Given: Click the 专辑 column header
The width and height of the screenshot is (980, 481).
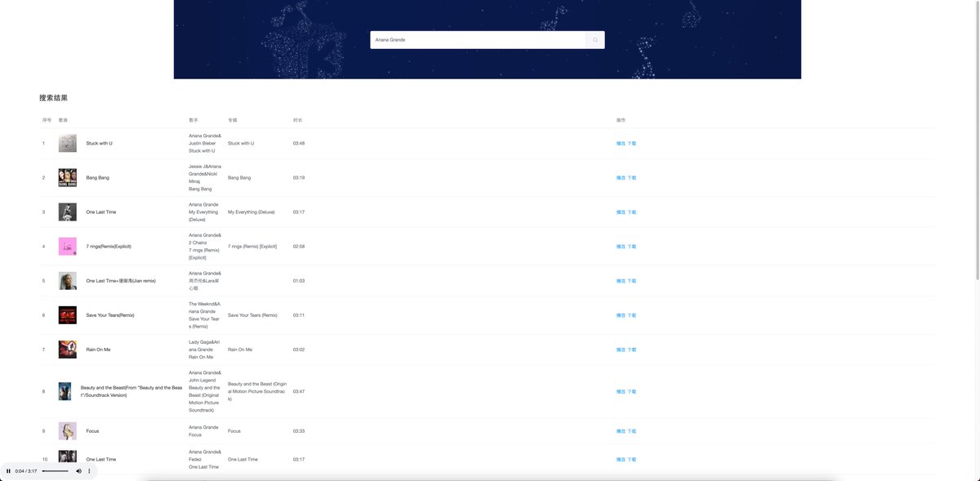Looking at the screenshot, I should tap(233, 120).
